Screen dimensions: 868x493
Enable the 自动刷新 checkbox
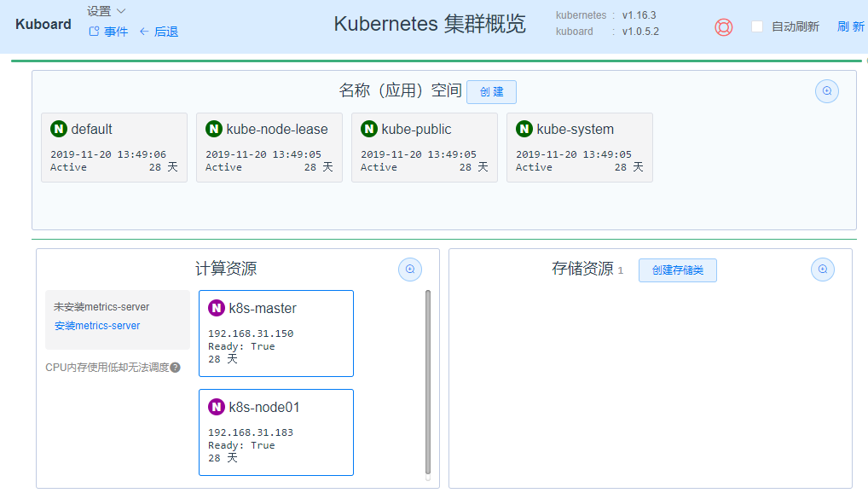757,26
